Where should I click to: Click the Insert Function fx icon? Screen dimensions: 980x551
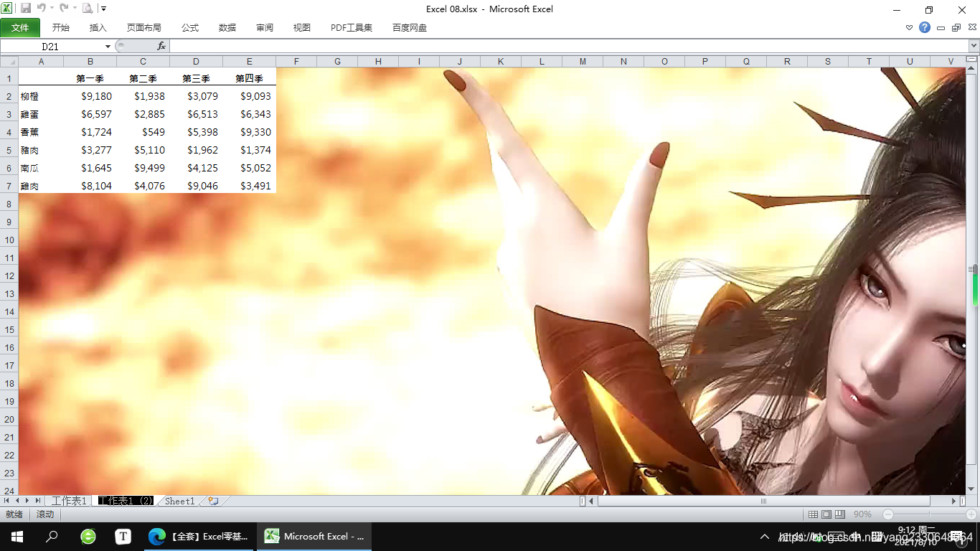[161, 46]
